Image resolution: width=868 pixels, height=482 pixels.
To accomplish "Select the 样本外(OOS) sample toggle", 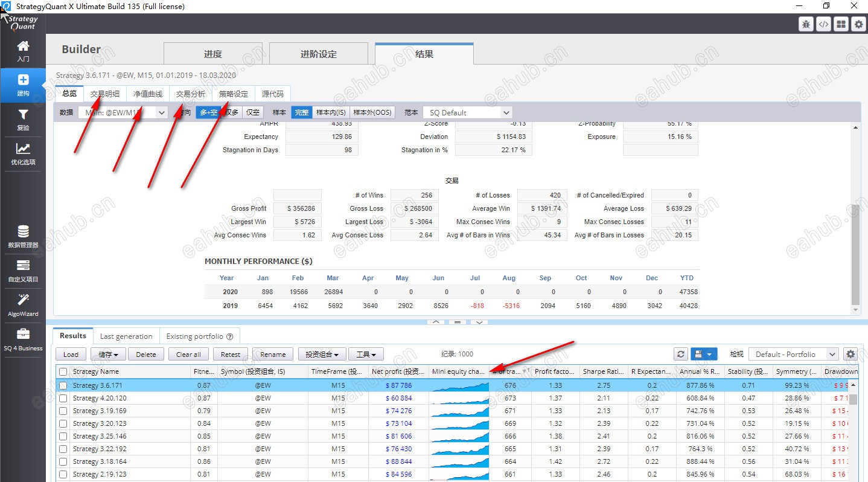I will [x=372, y=112].
